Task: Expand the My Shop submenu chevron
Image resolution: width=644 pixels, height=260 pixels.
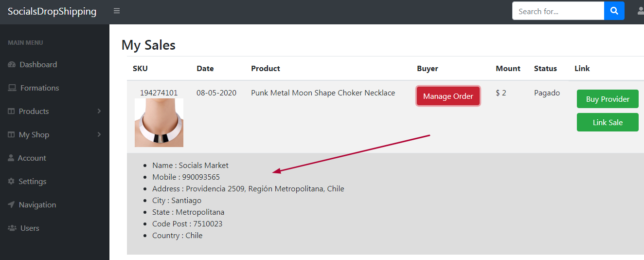Action: pos(99,135)
